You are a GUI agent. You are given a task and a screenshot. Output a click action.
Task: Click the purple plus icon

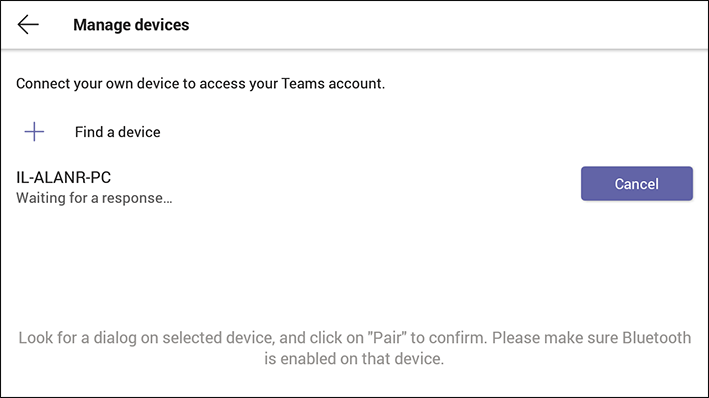(x=34, y=132)
